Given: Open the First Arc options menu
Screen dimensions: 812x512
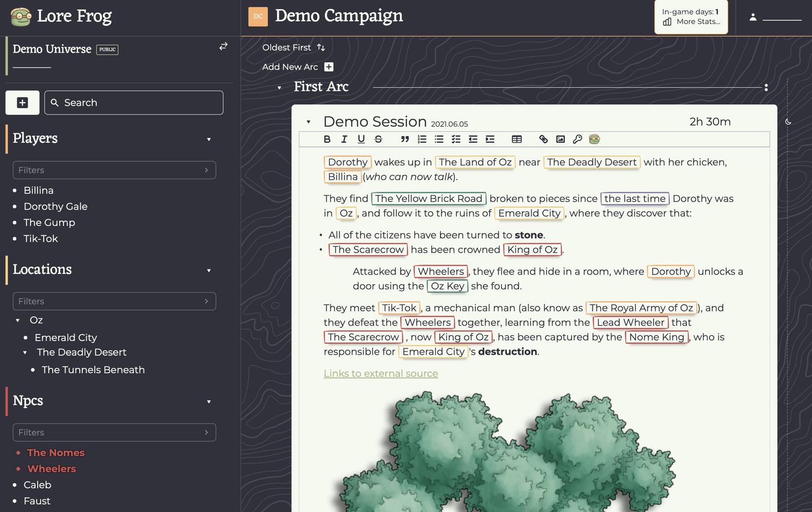Looking at the screenshot, I should coord(765,87).
